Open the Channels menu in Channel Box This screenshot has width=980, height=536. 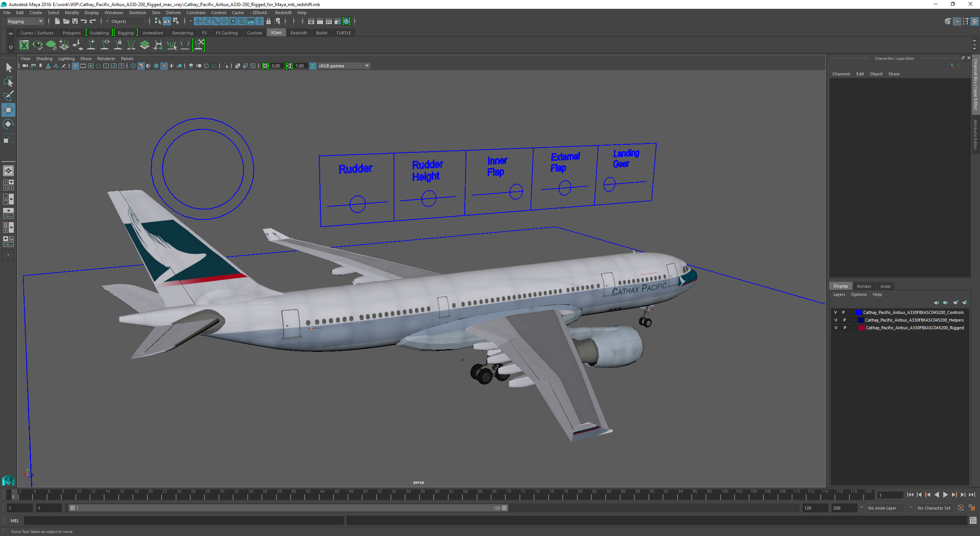pyautogui.click(x=841, y=74)
